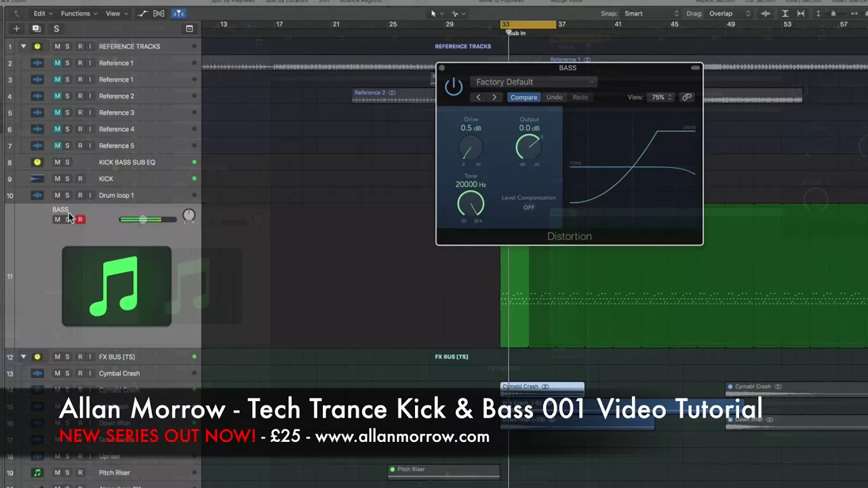868x488 pixels.
Task: Click the waveform zoom icon in toolbar
Action: [766, 14]
